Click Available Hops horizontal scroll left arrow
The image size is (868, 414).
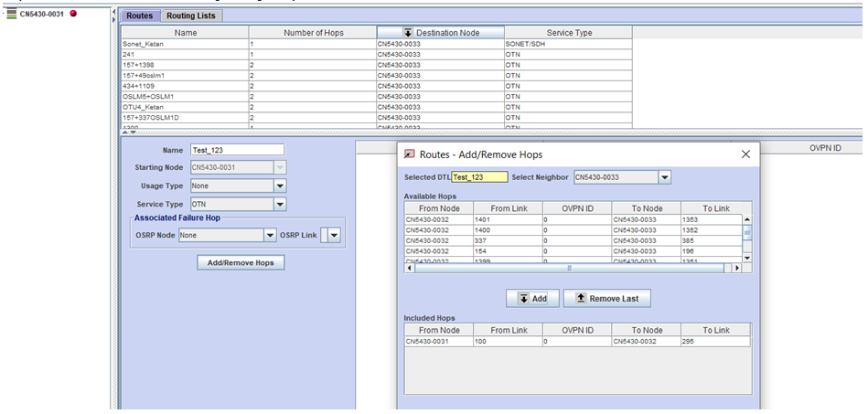tap(410, 268)
